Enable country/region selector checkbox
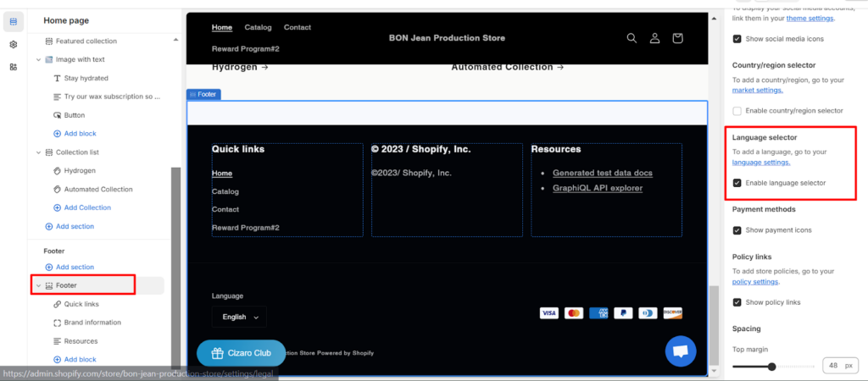The image size is (868, 381). (x=737, y=111)
